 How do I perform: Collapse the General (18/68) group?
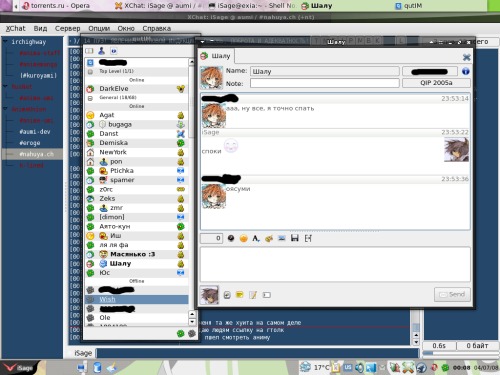click(90, 98)
